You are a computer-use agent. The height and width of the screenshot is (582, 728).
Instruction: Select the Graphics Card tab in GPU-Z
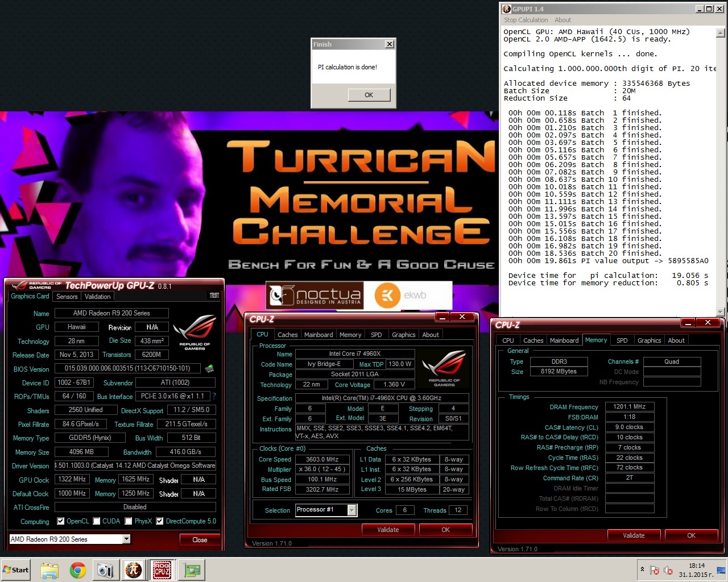coord(30,296)
